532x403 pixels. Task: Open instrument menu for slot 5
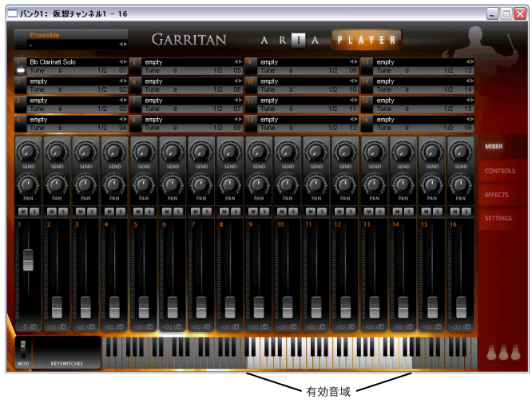238,62
